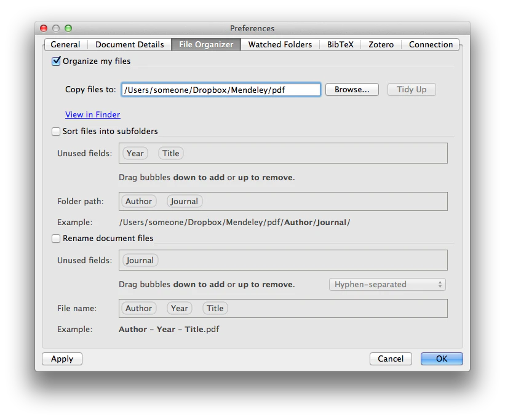Click the Cancel button
The width and height of the screenshot is (505, 420).
pos(391,359)
